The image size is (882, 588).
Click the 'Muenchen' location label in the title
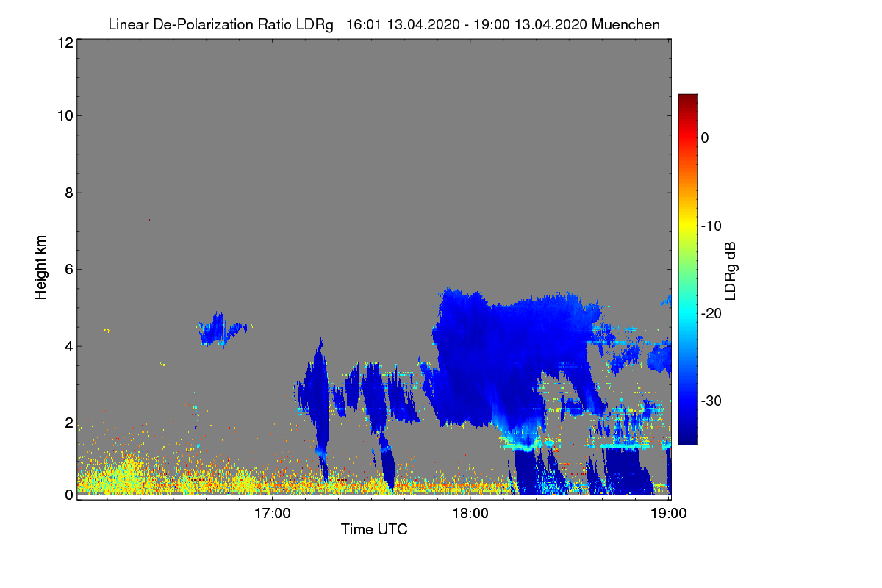625,24
